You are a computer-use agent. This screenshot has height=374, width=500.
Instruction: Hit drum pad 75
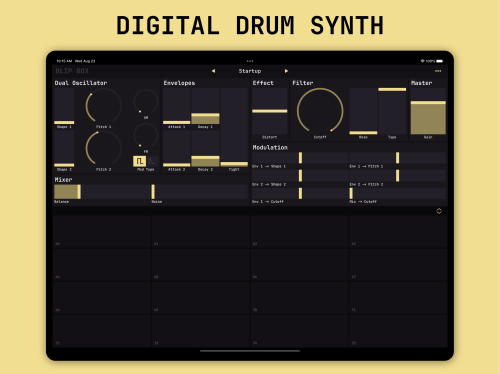coord(398,331)
